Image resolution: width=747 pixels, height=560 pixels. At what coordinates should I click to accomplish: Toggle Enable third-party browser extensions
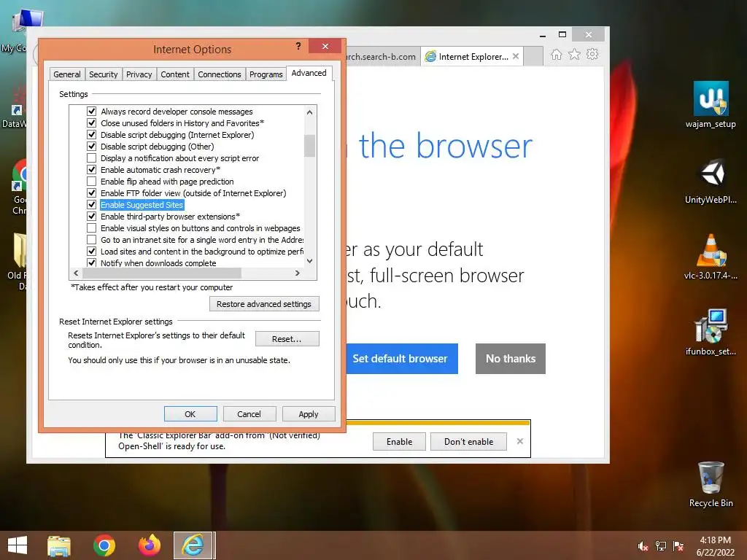pyautogui.click(x=91, y=216)
